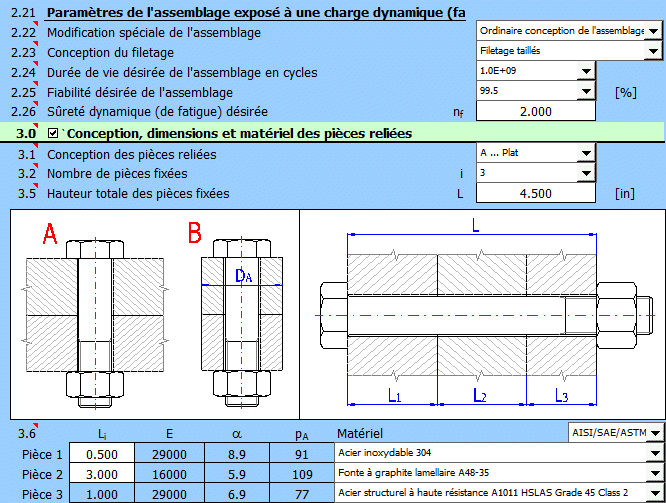Click the label Nombre de pièces fixées

[117, 174]
